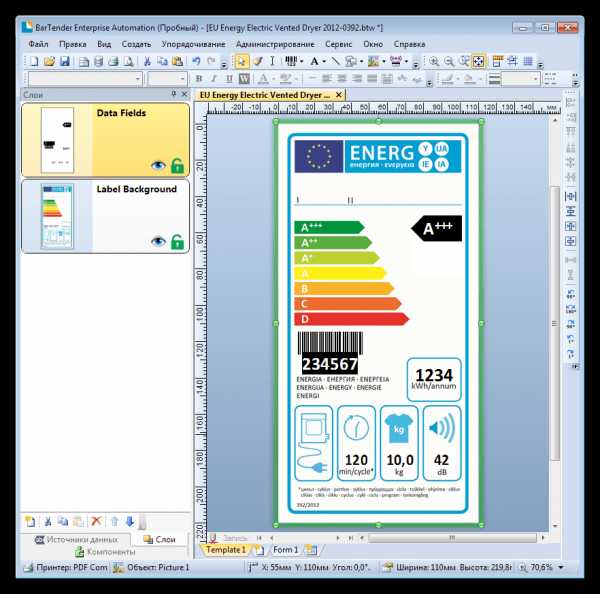Activate the pointer selection tool
The height and width of the screenshot is (594, 600).
coord(241,61)
